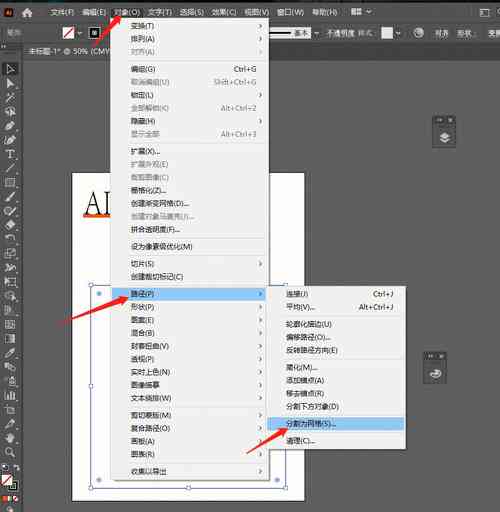Select the Artboard tool

pos(10,410)
